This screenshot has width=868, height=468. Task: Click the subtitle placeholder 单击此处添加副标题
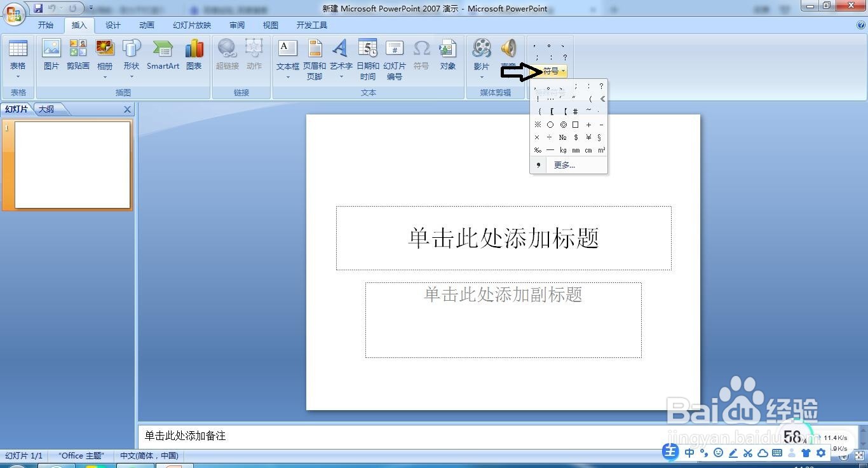click(x=503, y=320)
